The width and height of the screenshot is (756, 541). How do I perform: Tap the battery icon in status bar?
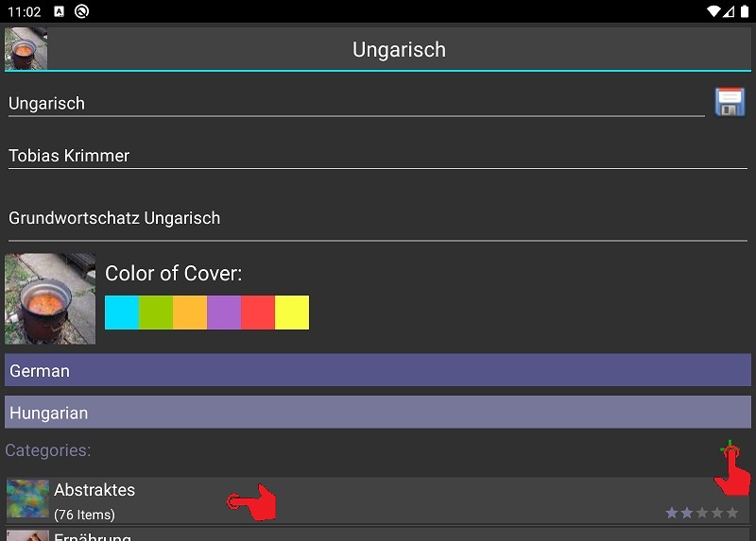745,11
